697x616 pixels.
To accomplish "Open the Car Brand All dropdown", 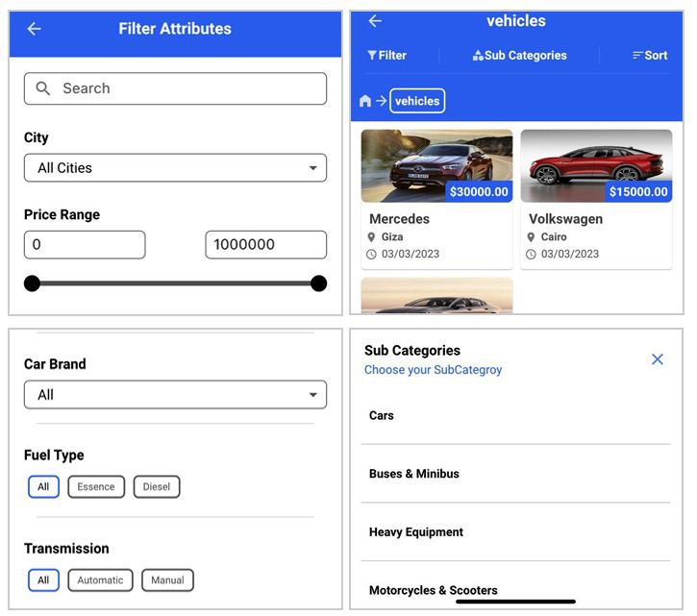I will (175, 395).
